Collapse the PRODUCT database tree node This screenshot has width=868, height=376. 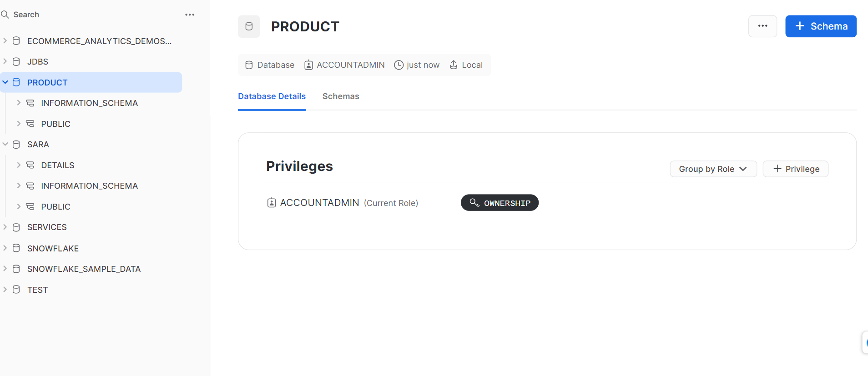5,82
